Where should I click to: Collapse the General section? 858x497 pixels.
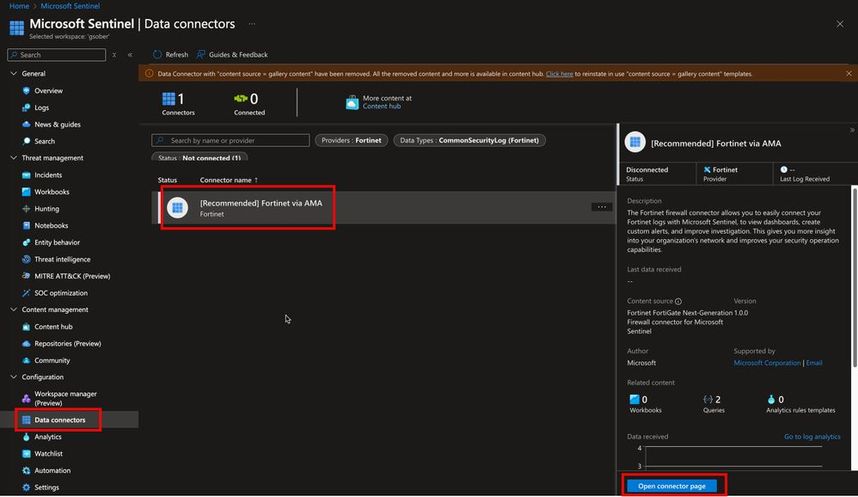pos(14,73)
